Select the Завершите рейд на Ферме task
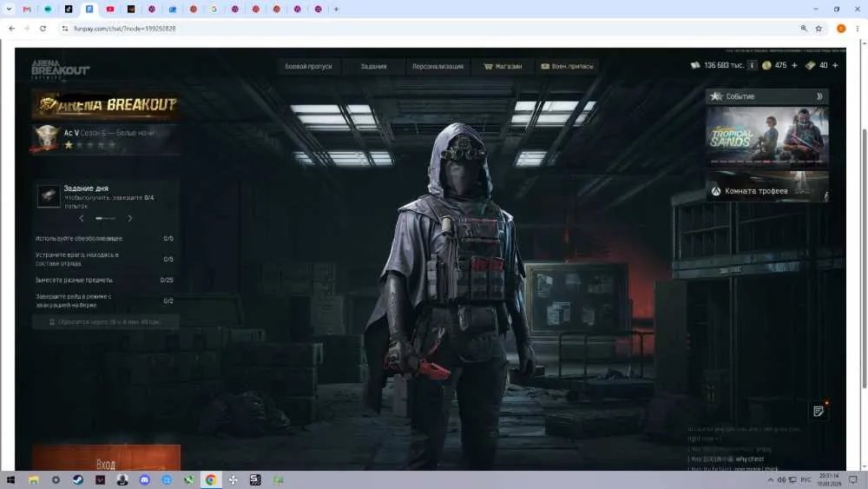 [105, 301]
